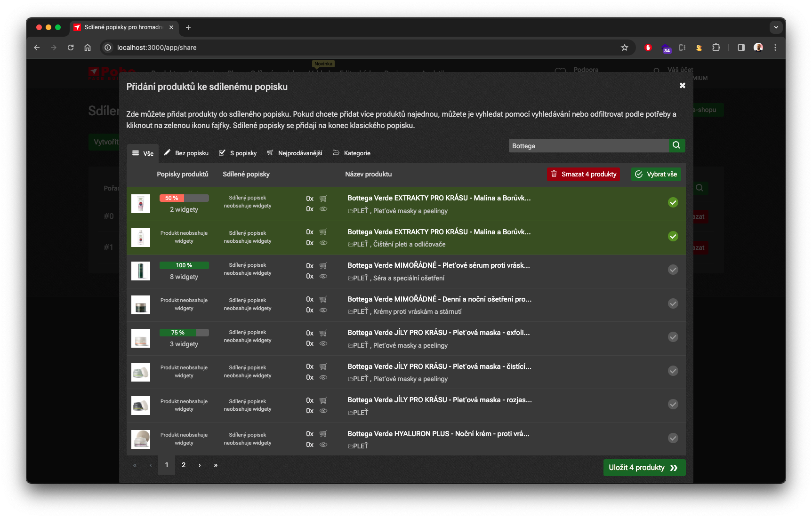Click eye icon in HYALURON PLUS row

323,445
